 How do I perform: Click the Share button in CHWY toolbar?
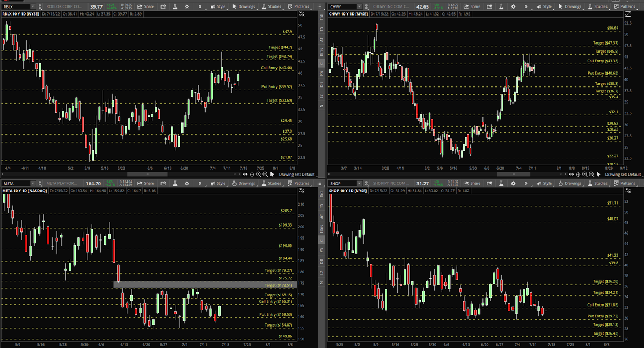[472, 6]
